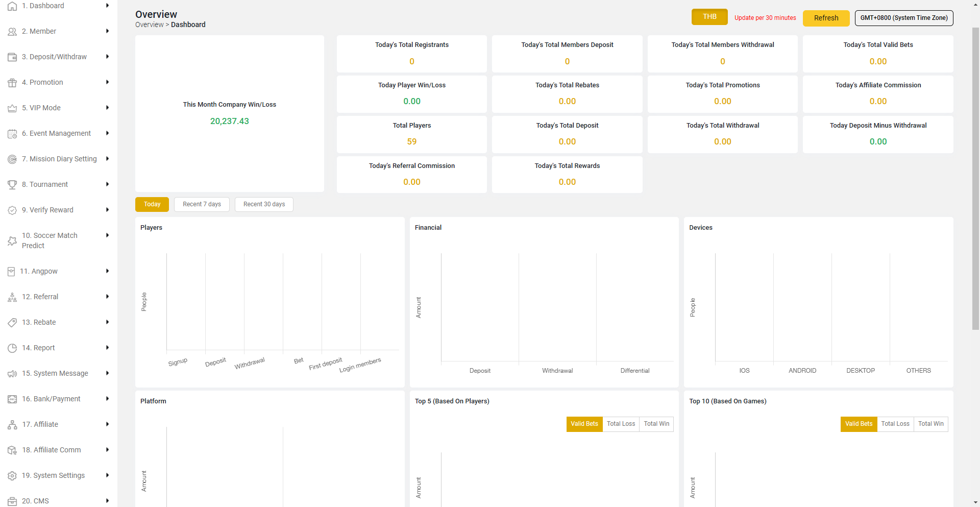Click the Member sidebar icon
The height and width of the screenshot is (507, 980).
[12, 31]
